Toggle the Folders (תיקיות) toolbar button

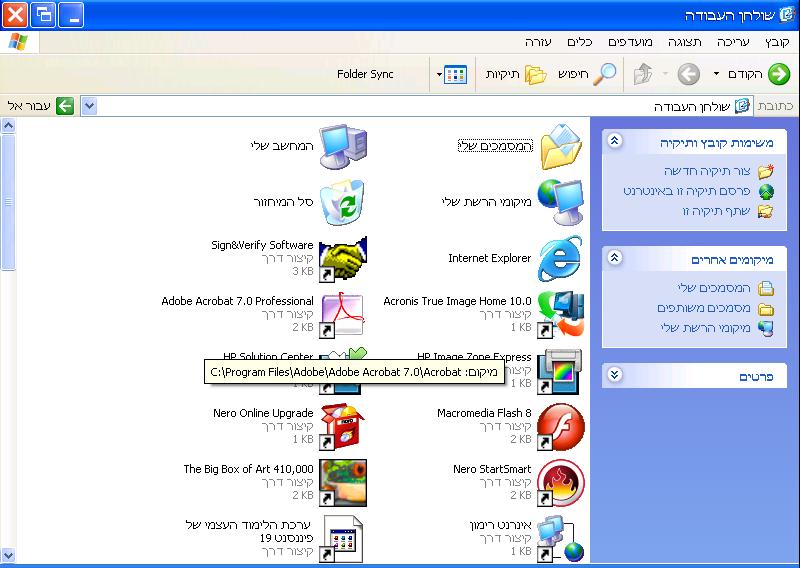click(516, 75)
